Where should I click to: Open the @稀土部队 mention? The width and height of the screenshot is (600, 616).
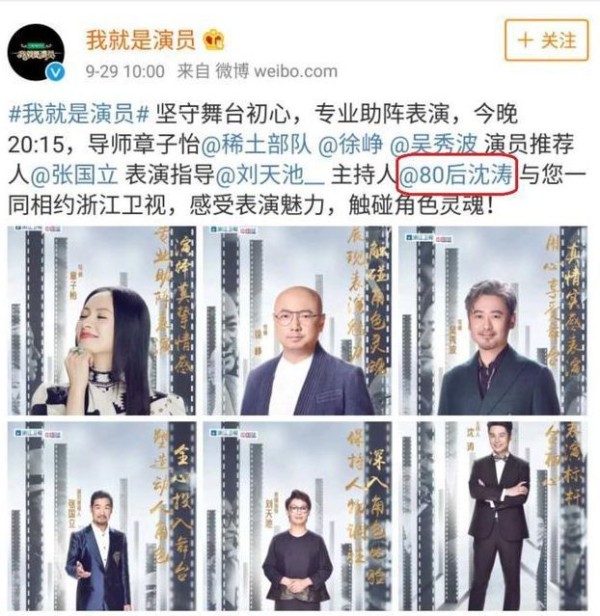coord(256,145)
